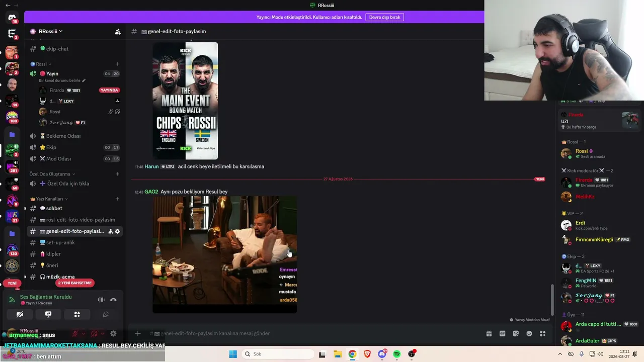Create invite for genel-edit-foto-paylasim channel

110,231
